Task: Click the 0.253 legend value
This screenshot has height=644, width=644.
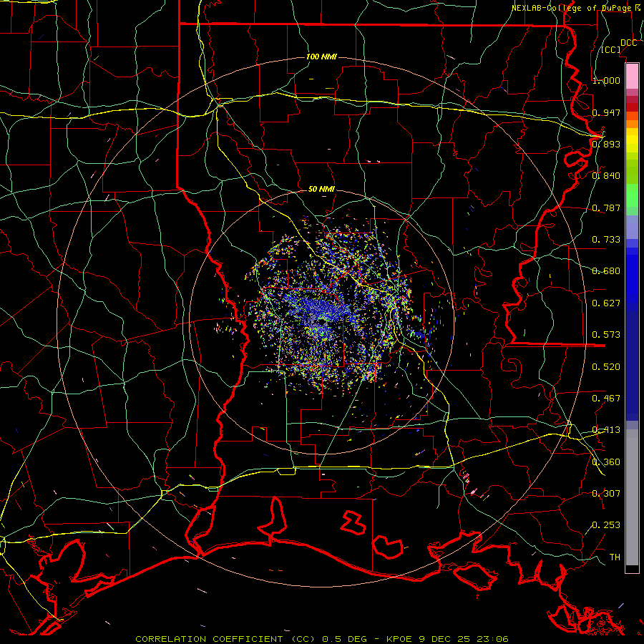Action: click(x=606, y=525)
